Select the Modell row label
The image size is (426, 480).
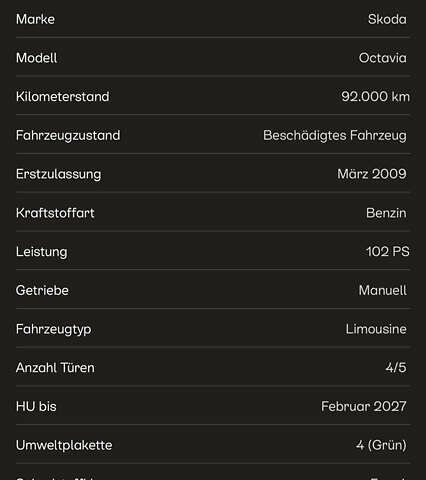pyautogui.click(x=37, y=58)
